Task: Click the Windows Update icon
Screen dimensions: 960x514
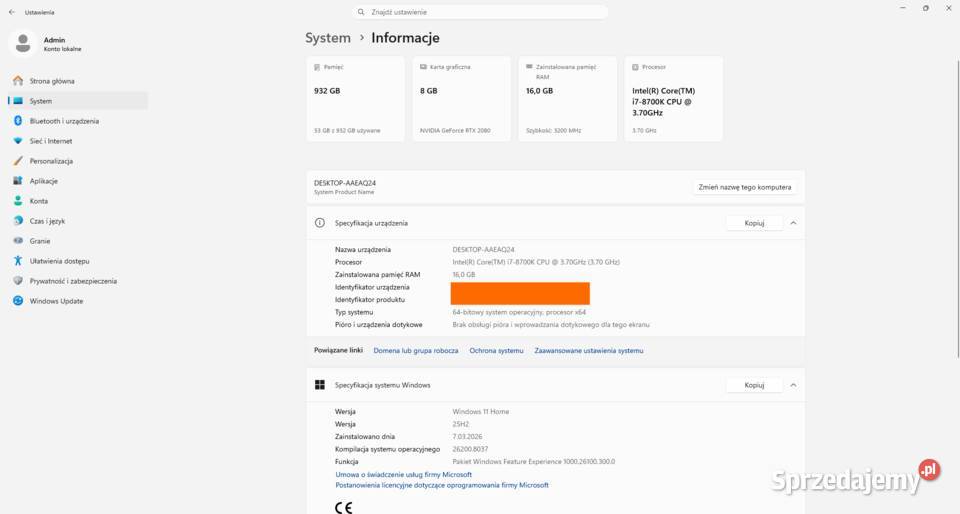Action: [x=18, y=301]
